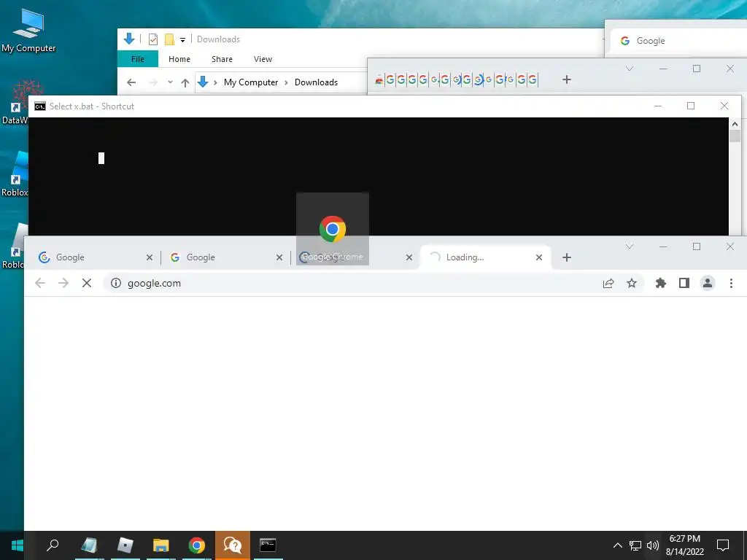Select the Loading... tab
Image resolution: width=747 pixels, height=560 pixels.
tap(484, 257)
